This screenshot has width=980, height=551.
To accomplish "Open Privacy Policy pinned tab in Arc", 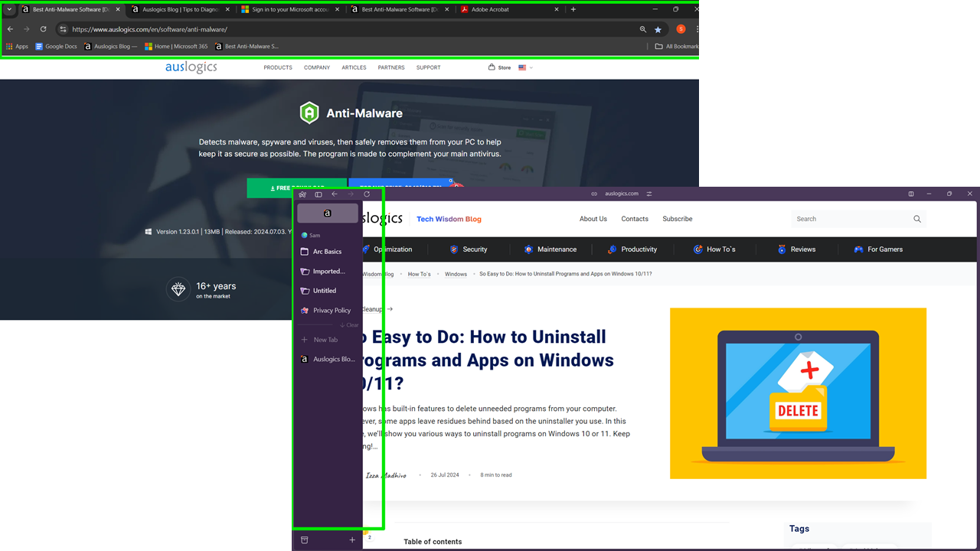I will [x=328, y=310].
